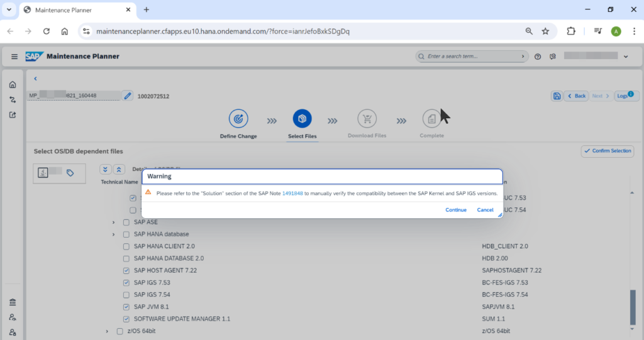Open the Home icon in left sidebar
Image resolution: width=644 pixels, height=340 pixels.
[x=13, y=85]
